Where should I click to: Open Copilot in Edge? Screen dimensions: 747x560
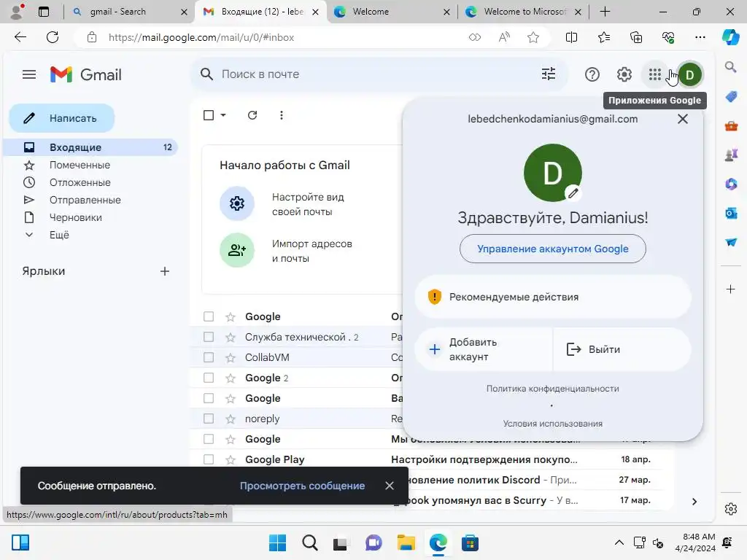pos(730,37)
